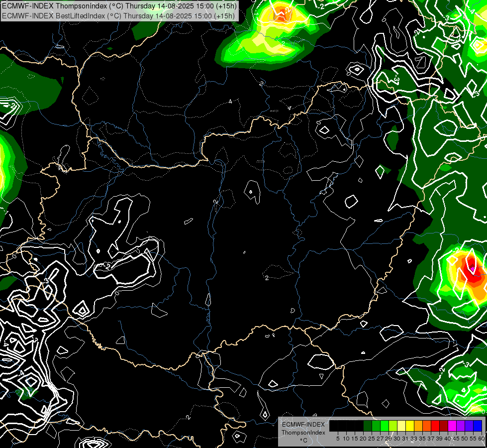
Task: Pick the magenta 40-45 legend swatch
Action: pos(452,426)
